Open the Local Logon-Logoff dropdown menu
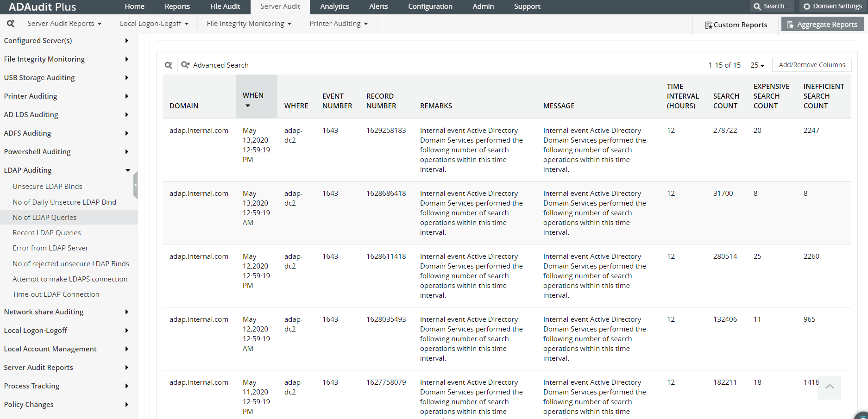 (154, 24)
